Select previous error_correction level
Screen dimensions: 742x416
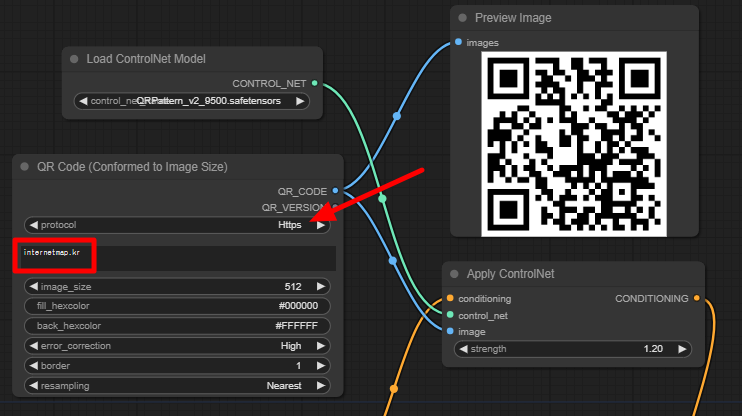[33, 346]
